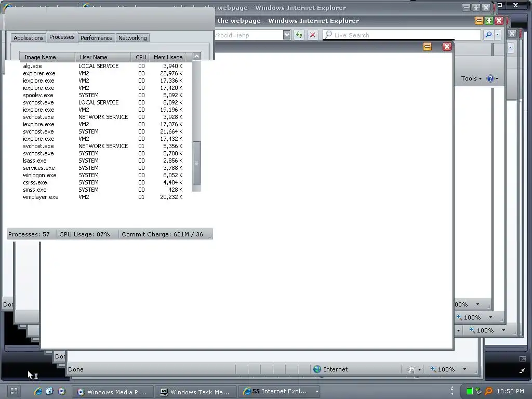Open the security lock dropdown arrow in status bar

pyautogui.click(x=419, y=369)
